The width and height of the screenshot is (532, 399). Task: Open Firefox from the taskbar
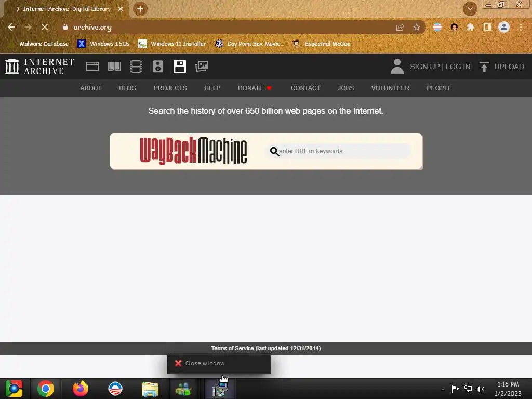click(81, 389)
